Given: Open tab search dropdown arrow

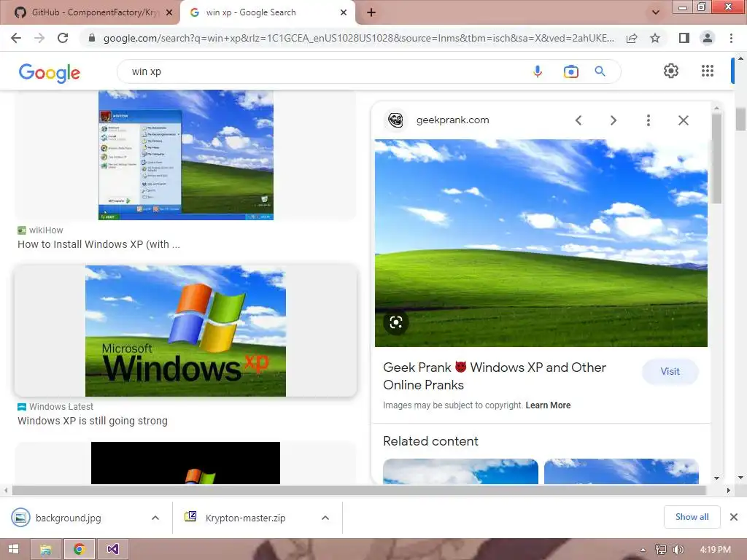Looking at the screenshot, I should [656, 12].
